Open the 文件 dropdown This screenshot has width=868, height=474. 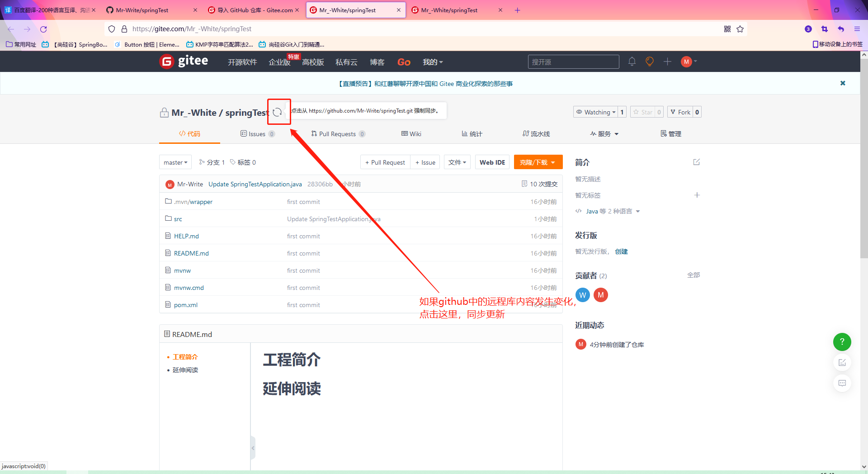coord(457,162)
